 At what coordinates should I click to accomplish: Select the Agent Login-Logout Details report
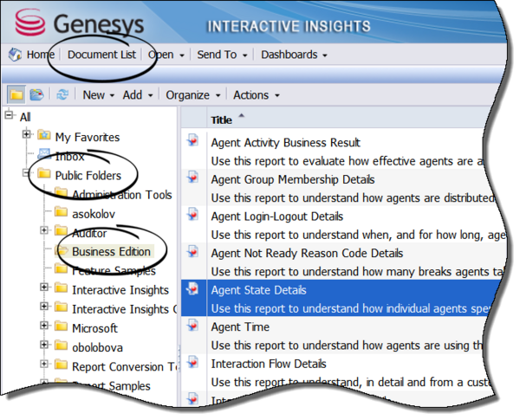coord(277,216)
